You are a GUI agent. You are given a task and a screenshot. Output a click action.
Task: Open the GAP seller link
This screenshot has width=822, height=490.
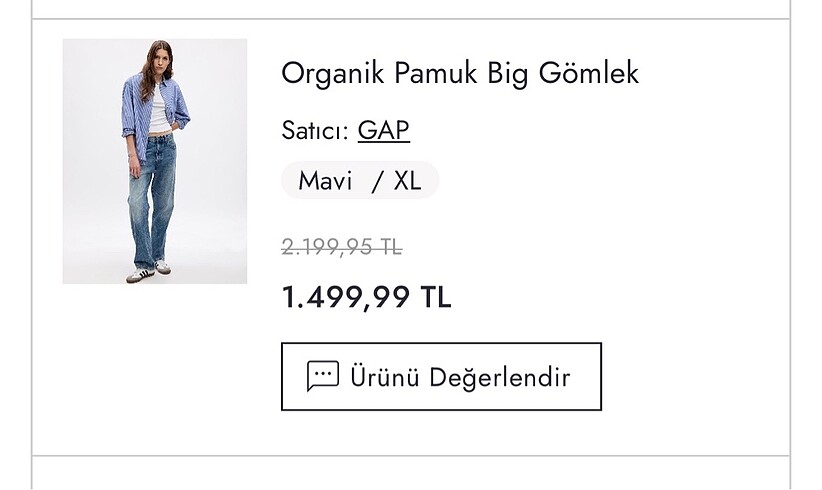pos(384,131)
